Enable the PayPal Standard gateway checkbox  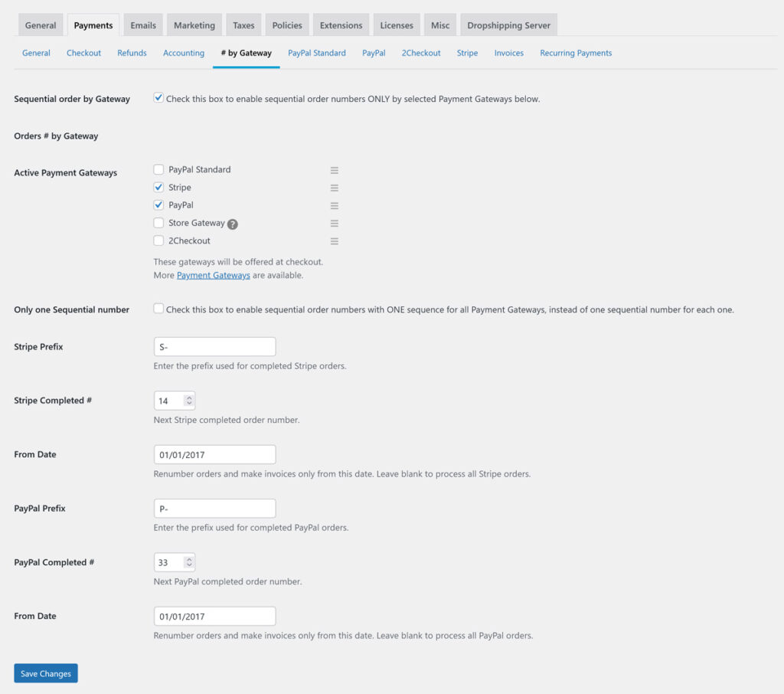(158, 169)
